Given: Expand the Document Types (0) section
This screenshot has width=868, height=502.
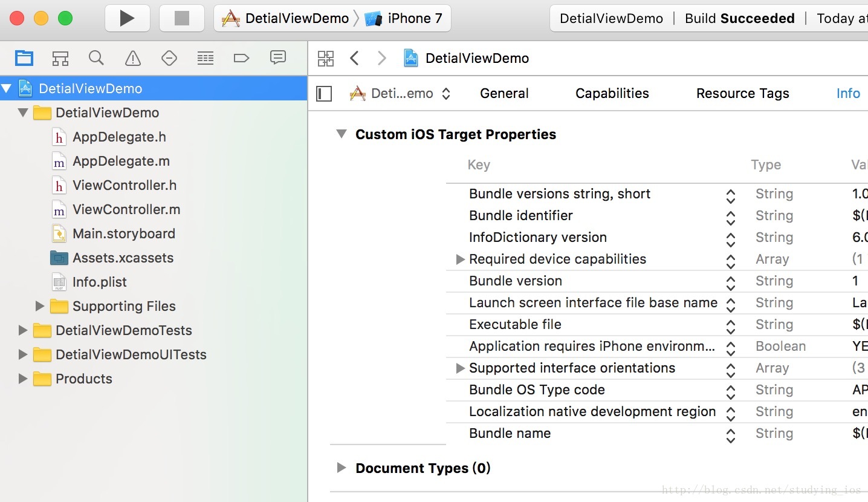Looking at the screenshot, I should (342, 468).
